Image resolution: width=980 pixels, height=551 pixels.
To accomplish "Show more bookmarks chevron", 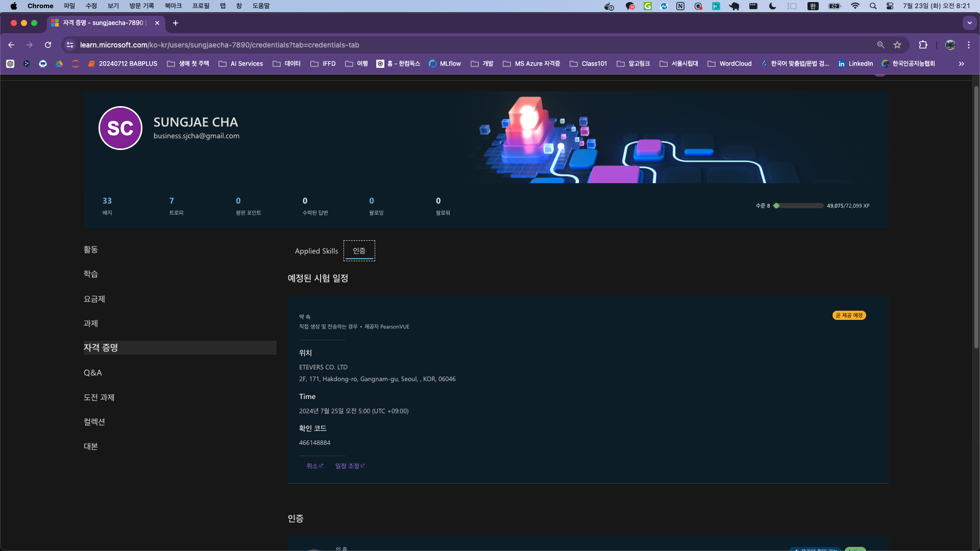I will point(962,64).
